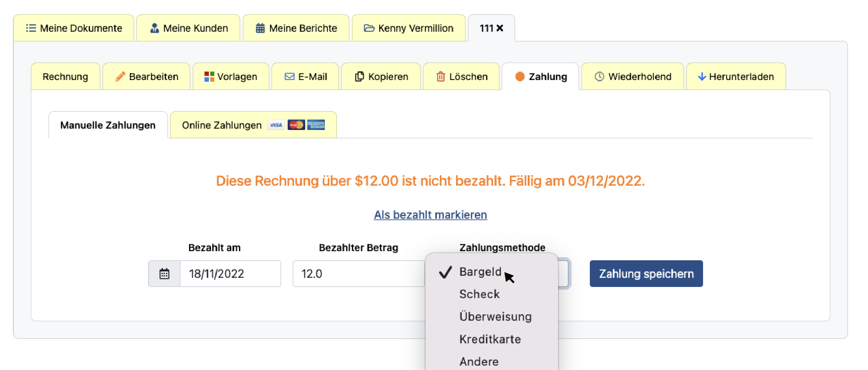Select the Manuelle Zahlungen sub-tab
This screenshot has height=370, width=868.
pyautogui.click(x=108, y=125)
